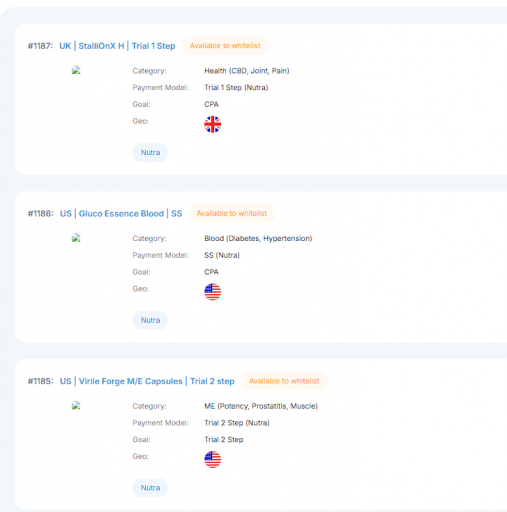Click Available to whitelist badge on offer #1186

click(x=232, y=213)
